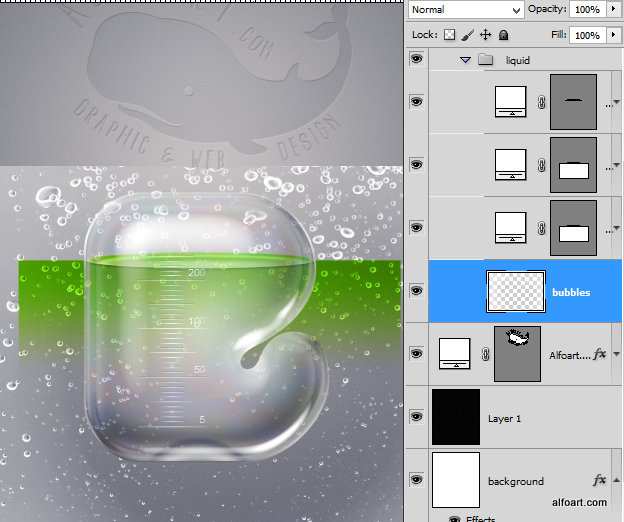Click the lock all padlock icon
This screenshot has height=522, width=624.
point(503,35)
